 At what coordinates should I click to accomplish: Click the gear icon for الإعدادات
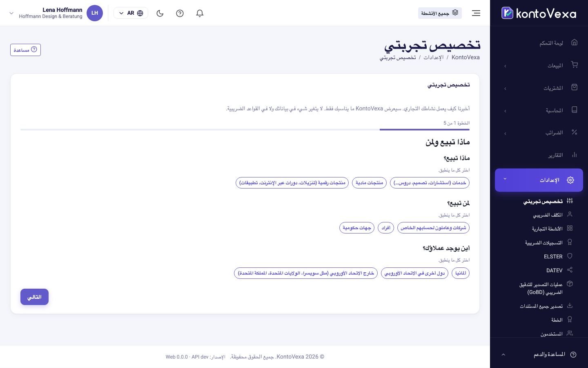coord(570,180)
